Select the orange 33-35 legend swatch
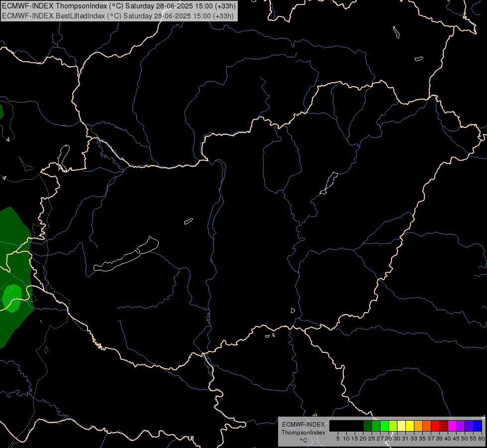Viewport: 487px width, 448px height. [418, 426]
